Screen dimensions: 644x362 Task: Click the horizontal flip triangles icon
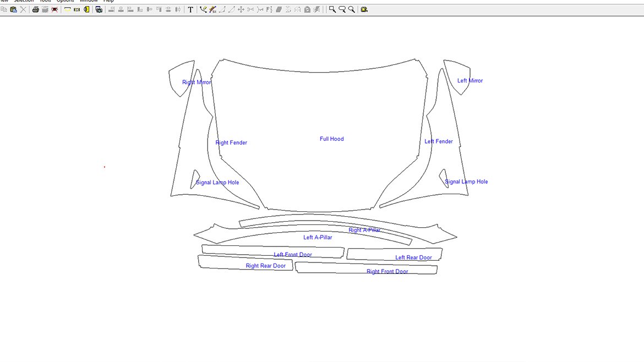(298, 9)
